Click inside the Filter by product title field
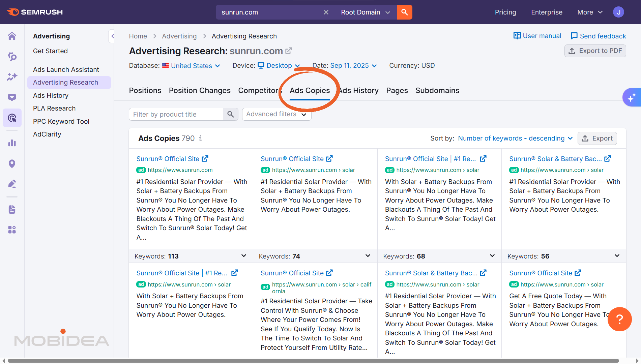Screen dimensions: 641x364 point(176,114)
